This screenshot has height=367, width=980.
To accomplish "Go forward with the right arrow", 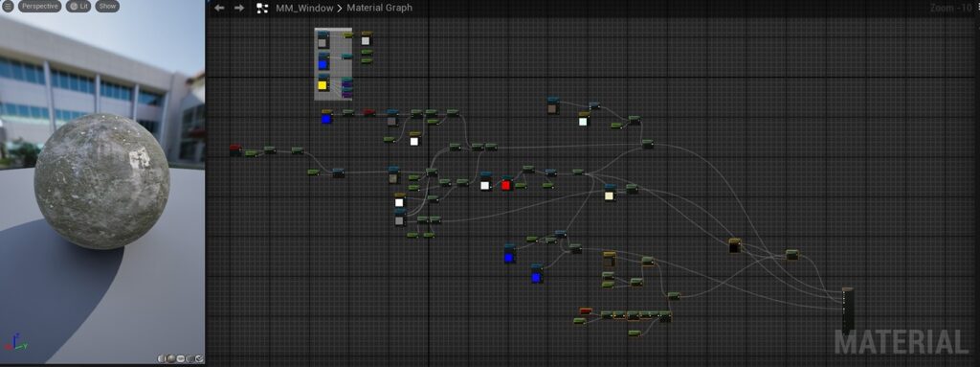I will [x=238, y=8].
